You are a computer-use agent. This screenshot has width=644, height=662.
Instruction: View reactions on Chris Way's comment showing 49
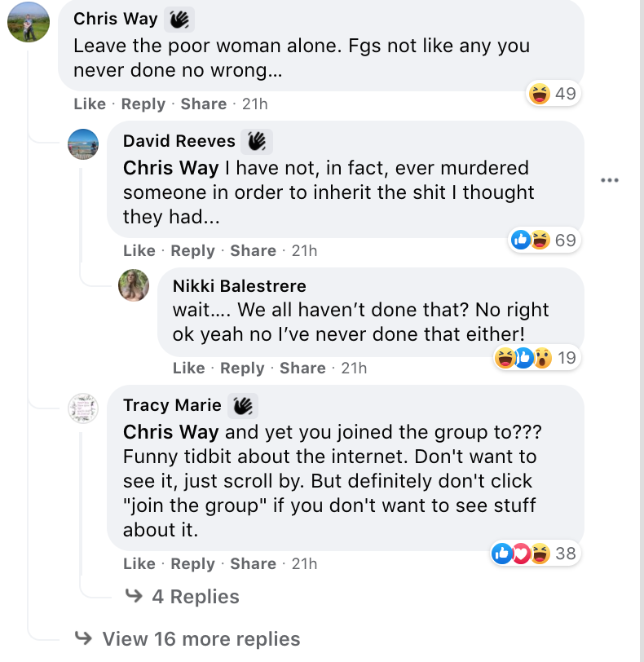[553, 94]
